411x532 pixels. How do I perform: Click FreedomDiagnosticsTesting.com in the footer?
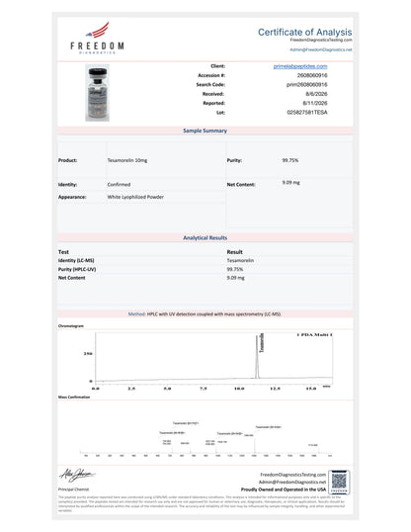(x=293, y=475)
